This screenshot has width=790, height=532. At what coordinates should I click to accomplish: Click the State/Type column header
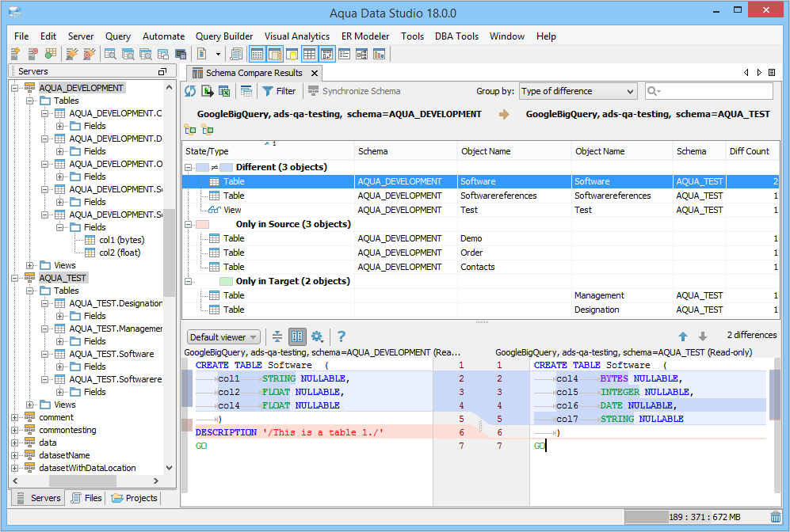click(268, 151)
